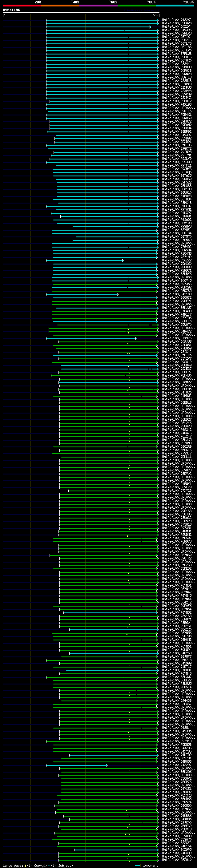Click label UniRef100_Q58T36
This screenshot has height=868, width=197.
(x=176, y=145)
